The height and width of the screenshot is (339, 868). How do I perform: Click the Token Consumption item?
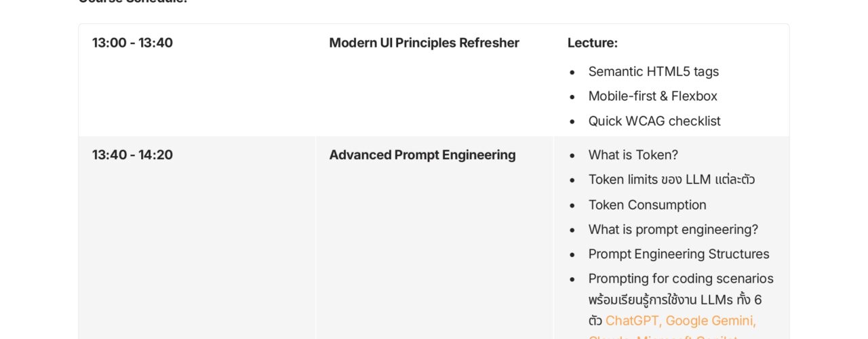(647, 205)
